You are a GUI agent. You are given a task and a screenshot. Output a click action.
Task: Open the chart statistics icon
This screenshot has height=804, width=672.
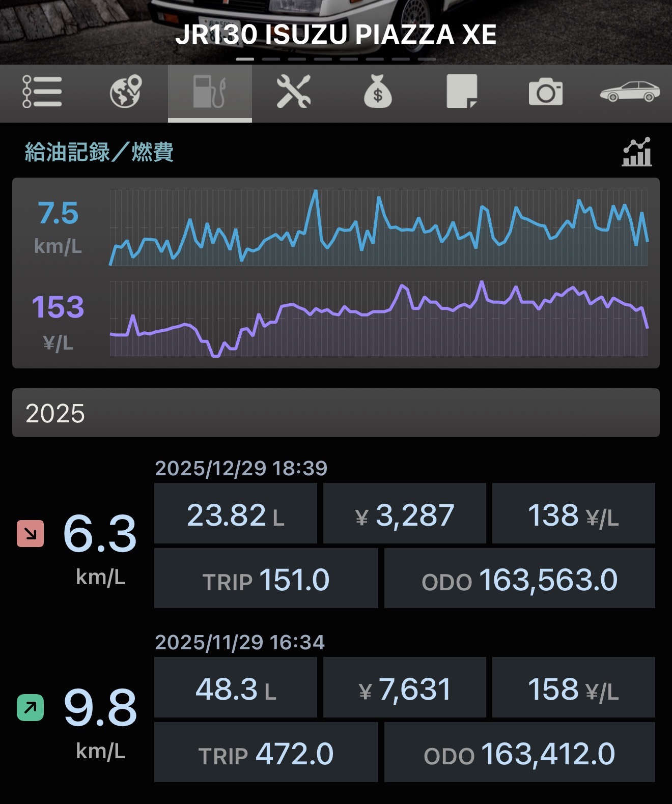[x=637, y=152]
